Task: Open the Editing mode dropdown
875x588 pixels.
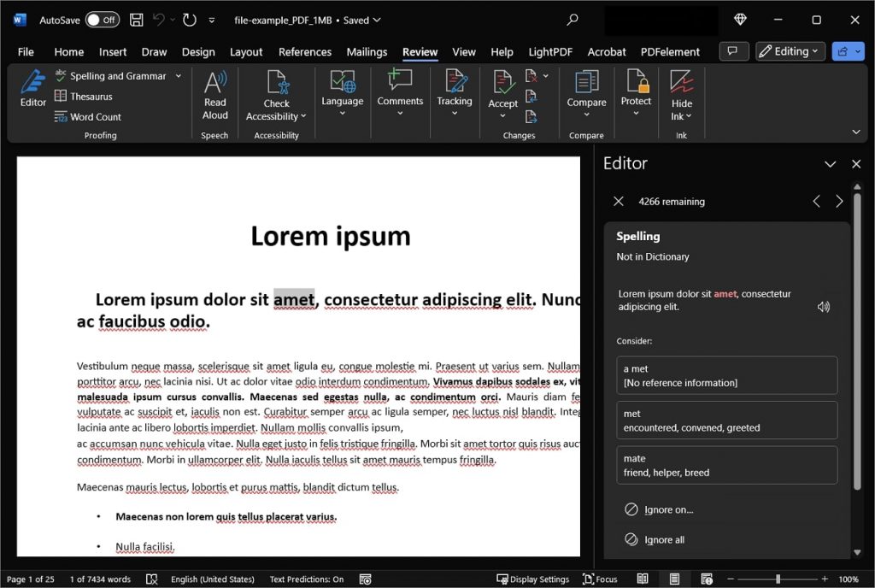Action: click(790, 51)
